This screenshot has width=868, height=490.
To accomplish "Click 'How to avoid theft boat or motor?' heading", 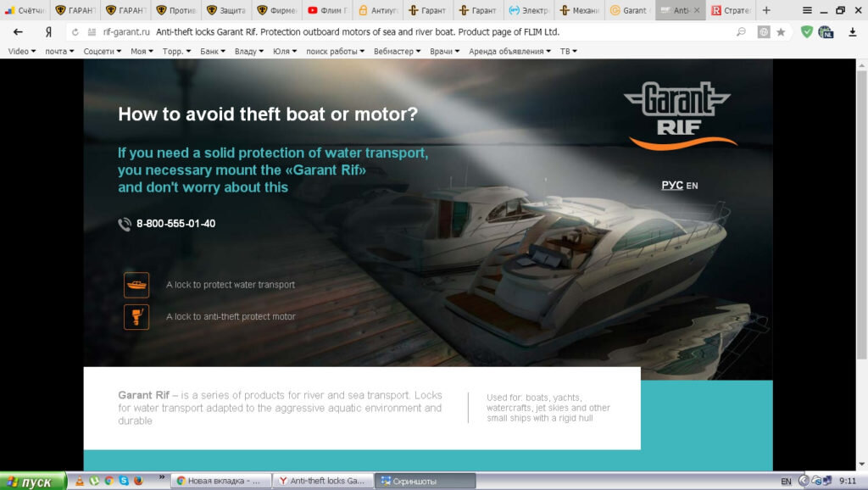I will point(268,114).
